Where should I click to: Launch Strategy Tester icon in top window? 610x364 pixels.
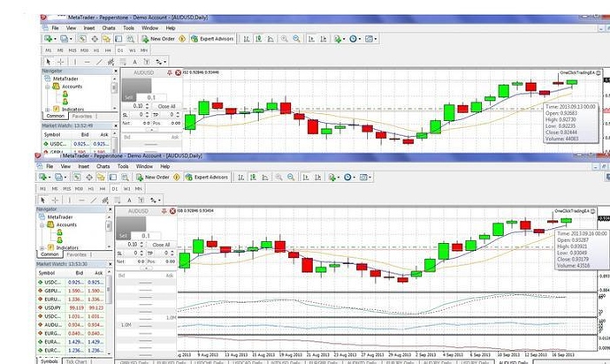coord(130,39)
